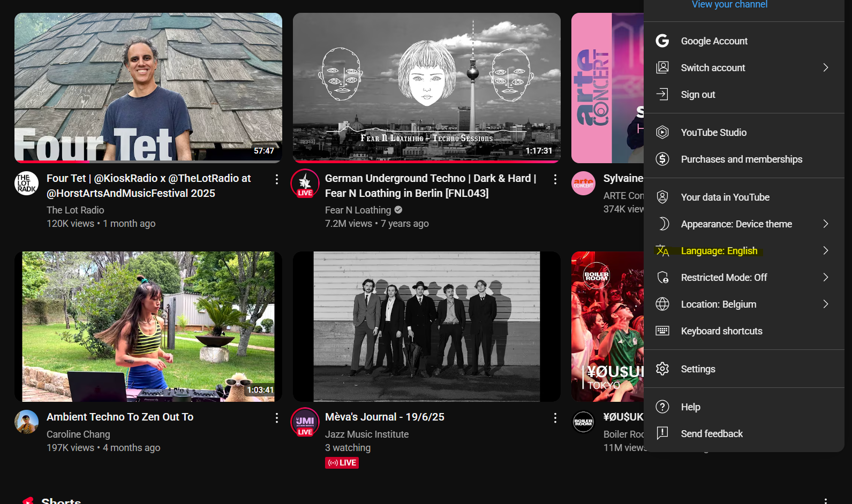Viewport: 852px width, 504px height.
Task: Click the "7.2M views • 7 years ago" text
Action: 377,223
